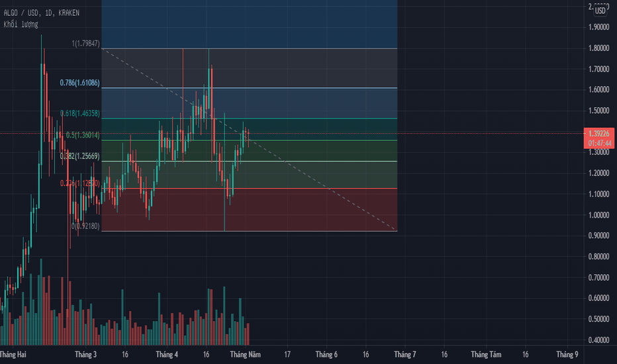Click the Tháng 9 time axis label
Viewport: 617px width, 364px height.
(567, 355)
